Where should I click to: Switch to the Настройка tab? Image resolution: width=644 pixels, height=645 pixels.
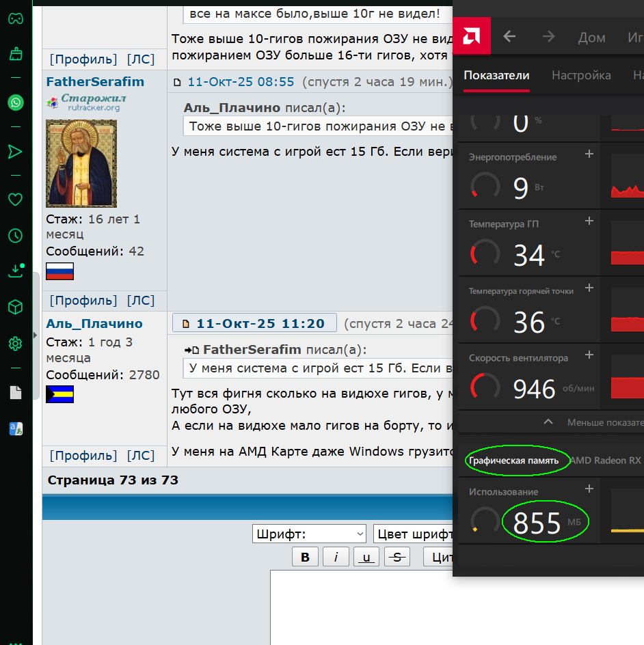coord(581,75)
